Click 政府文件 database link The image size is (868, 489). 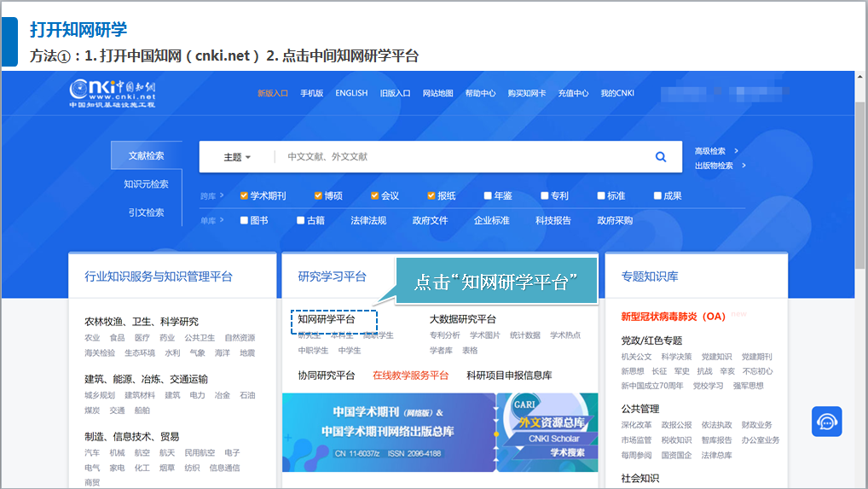pyautogui.click(x=430, y=220)
